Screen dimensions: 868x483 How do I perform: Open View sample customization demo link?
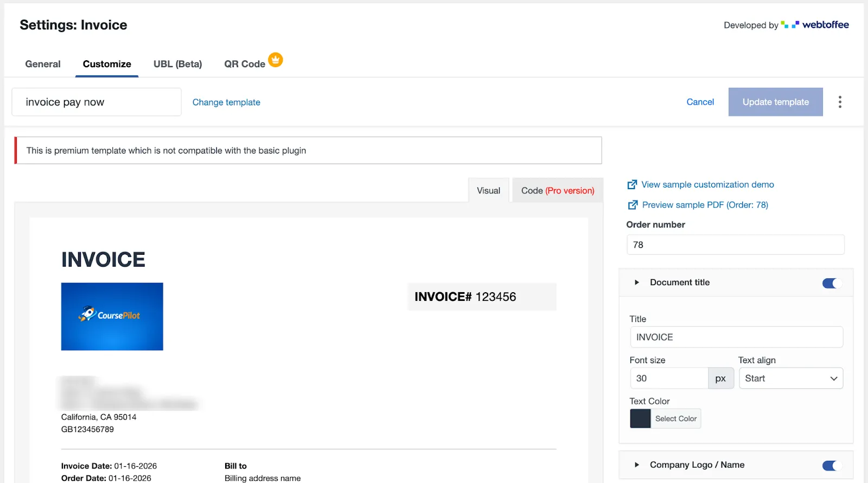click(x=707, y=185)
